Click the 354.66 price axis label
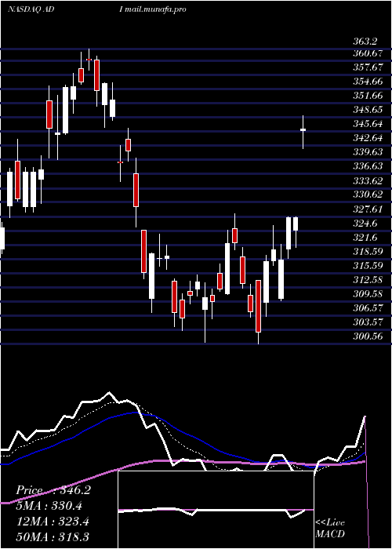 click(367, 82)
